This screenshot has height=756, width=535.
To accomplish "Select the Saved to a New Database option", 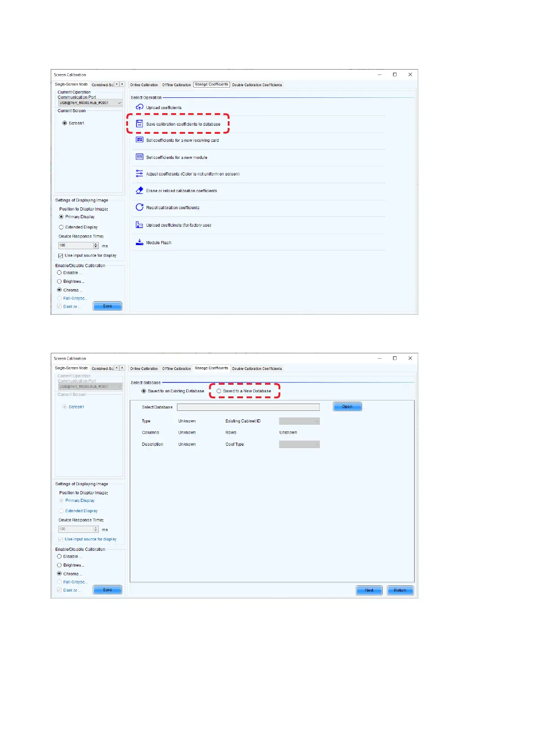I will point(219,391).
